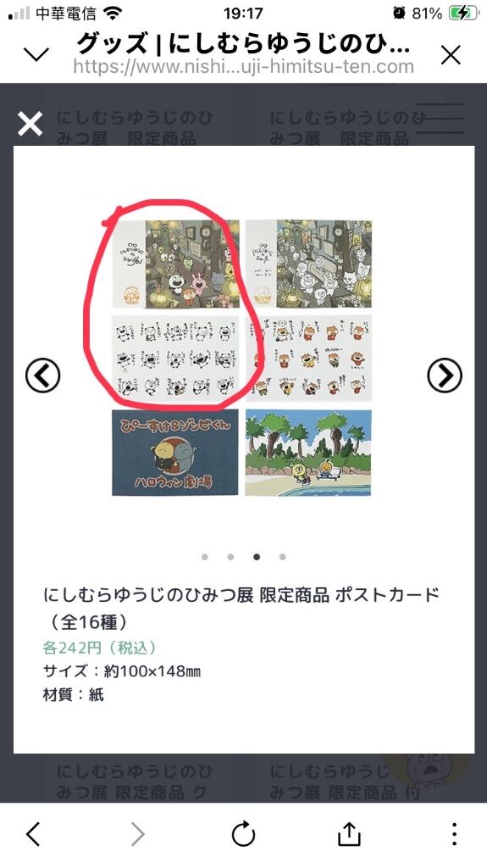The image size is (487, 868).
Task: Go to the previous image with left arrow
Action: click(x=42, y=376)
